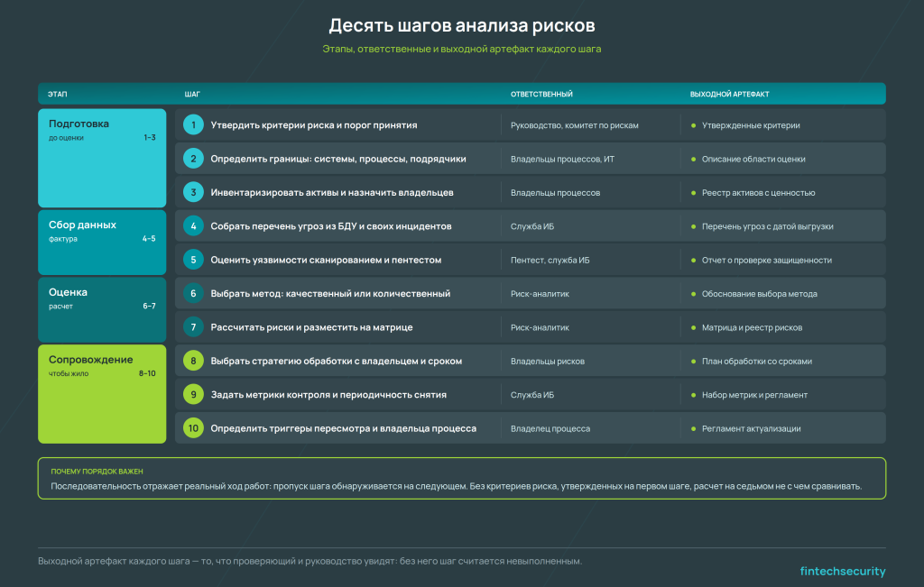Click the step 10 number badge
The width and height of the screenshot is (924, 587).
pos(193,428)
